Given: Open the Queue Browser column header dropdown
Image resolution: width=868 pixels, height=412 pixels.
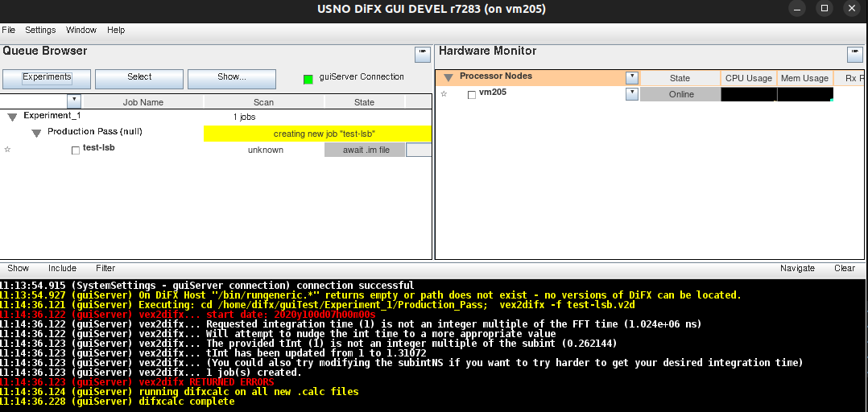Looking at the screenshot, I should click(74, 101).
